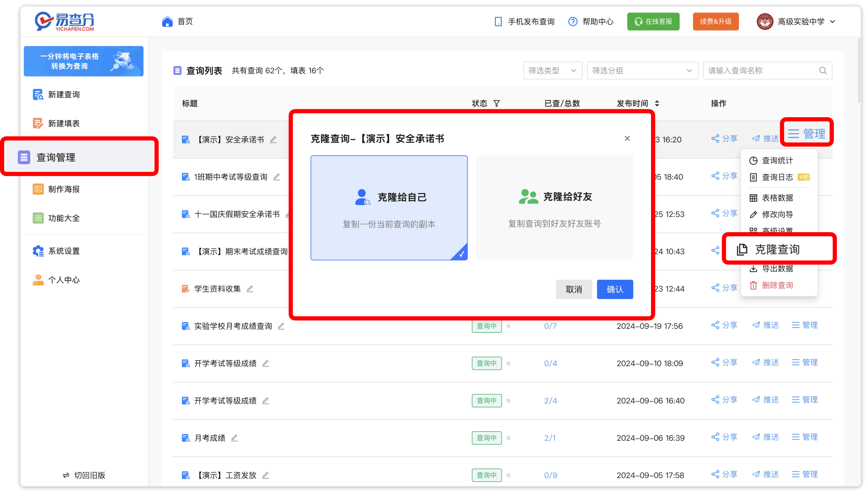868x494 pixels.
Task: Open 查询管理 in sidebar
Action: 80,157
